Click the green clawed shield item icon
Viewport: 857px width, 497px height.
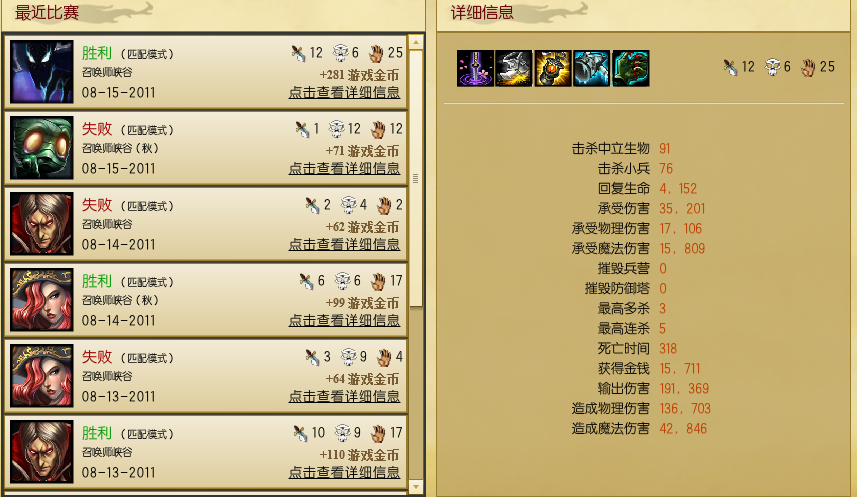(631, 68)
